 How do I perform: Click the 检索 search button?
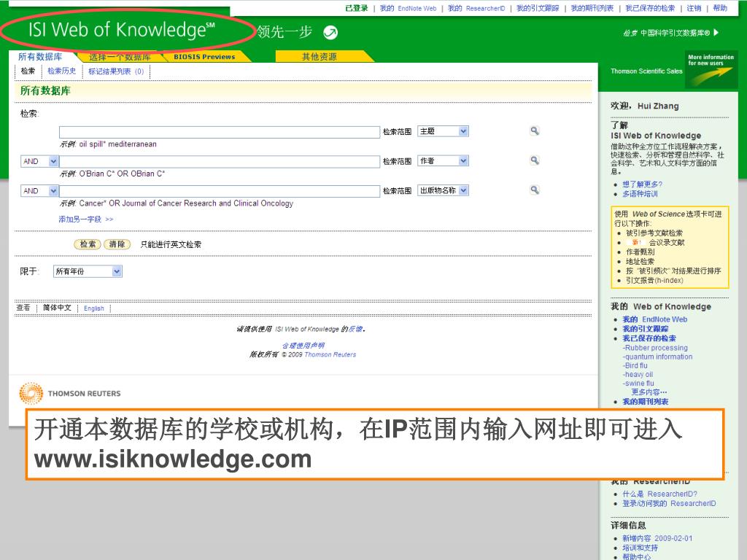pos(88,244)
